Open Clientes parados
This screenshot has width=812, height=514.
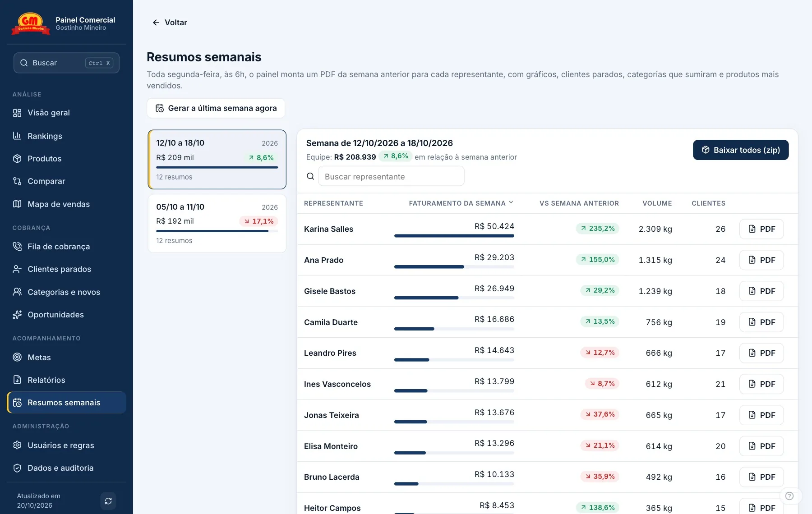pos(66,269)
